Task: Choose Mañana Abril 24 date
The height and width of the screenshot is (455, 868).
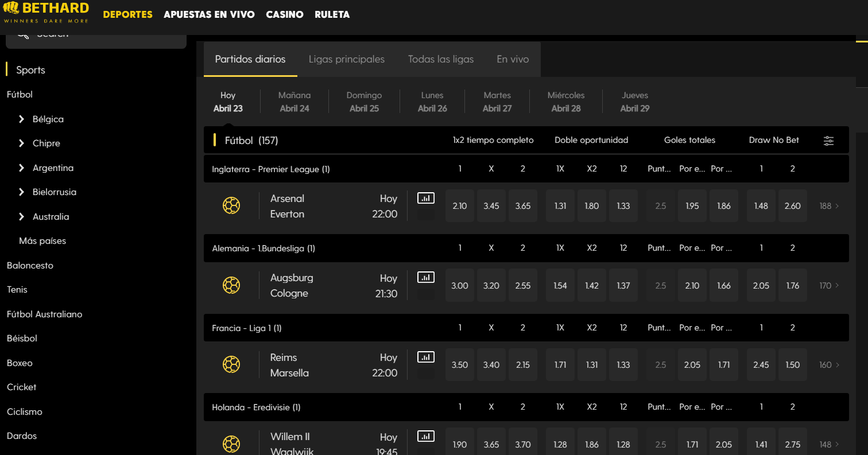Action: (294, 102)
